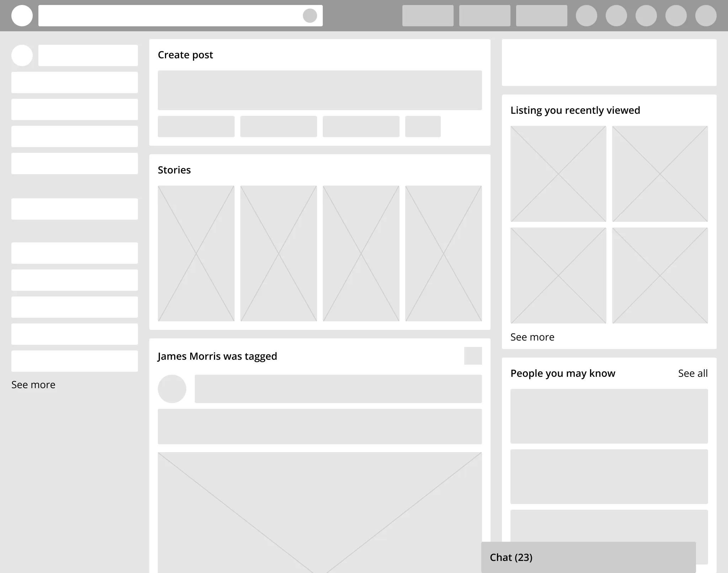728x573 pixels.
Task: Click the profile avatar icon in navbar
Action: 21,15
